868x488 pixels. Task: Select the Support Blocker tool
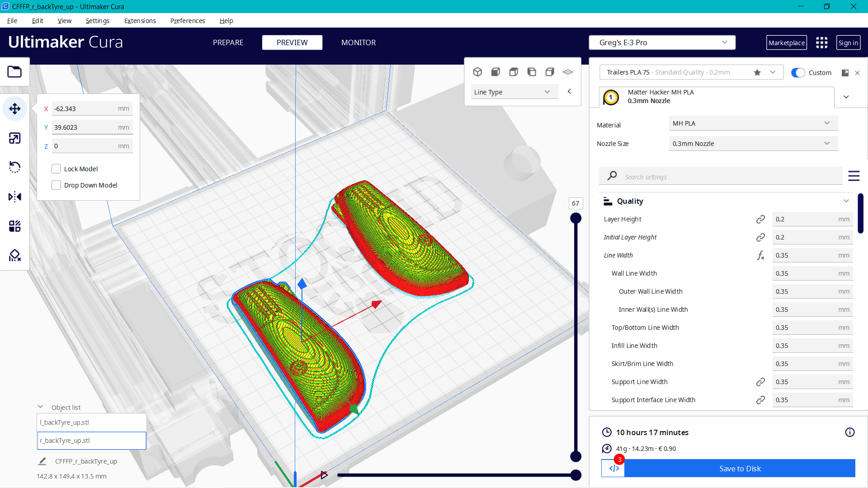click(15, 255)
